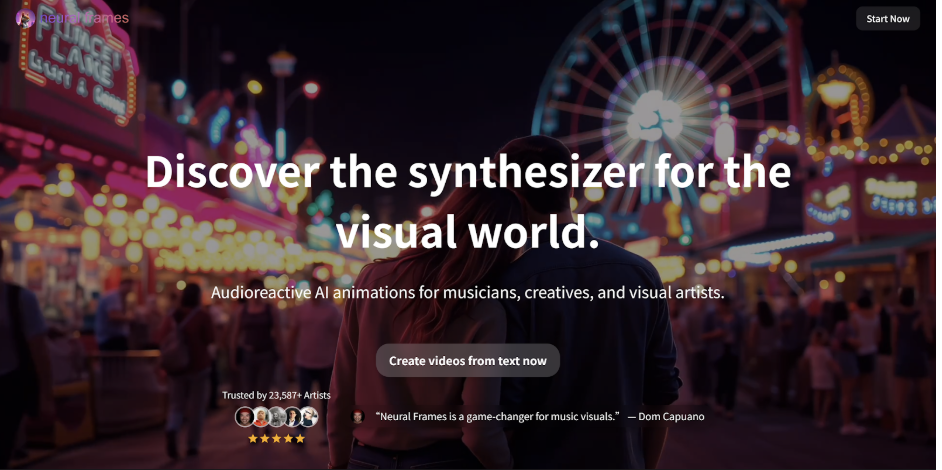
Task: Click the Neural Frames fox logo icon
Action: (x=25, y=18)
